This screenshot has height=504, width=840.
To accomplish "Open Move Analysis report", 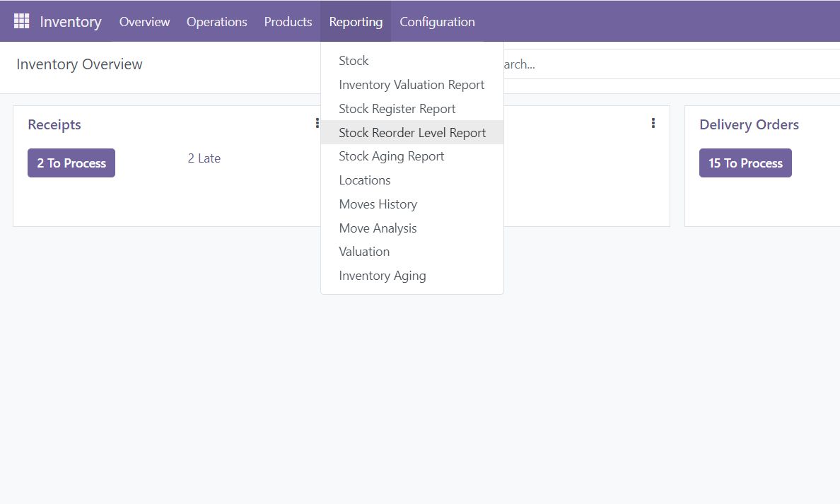I will (378, 228).
